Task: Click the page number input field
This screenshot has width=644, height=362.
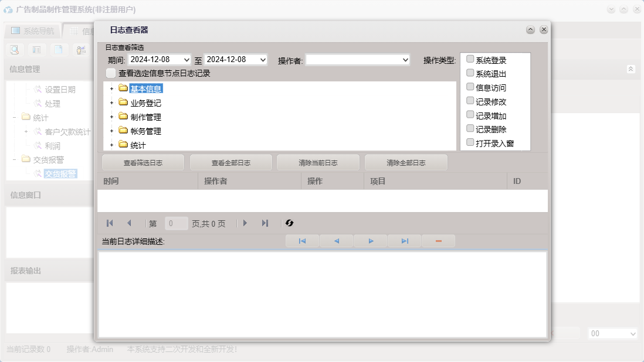Action: tap(176, 223)
